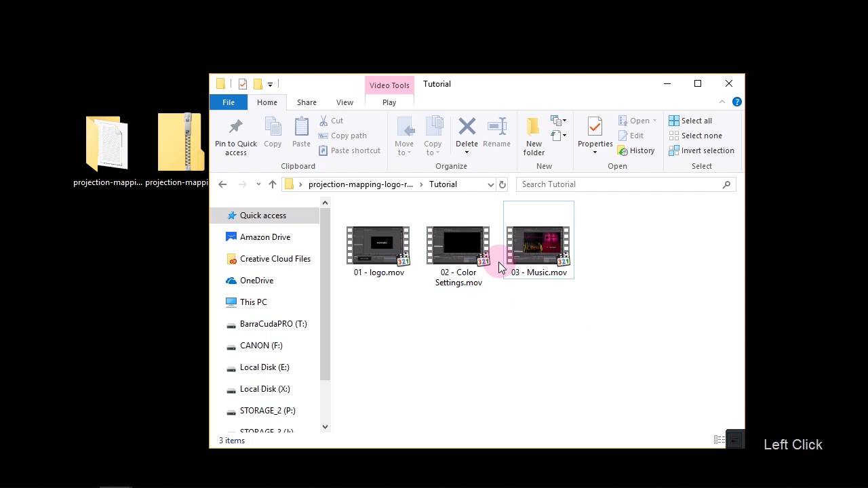Screen dimensions: 868x488
Task: Select Quick access in navigation pane
Action: [x=266, y=216]
